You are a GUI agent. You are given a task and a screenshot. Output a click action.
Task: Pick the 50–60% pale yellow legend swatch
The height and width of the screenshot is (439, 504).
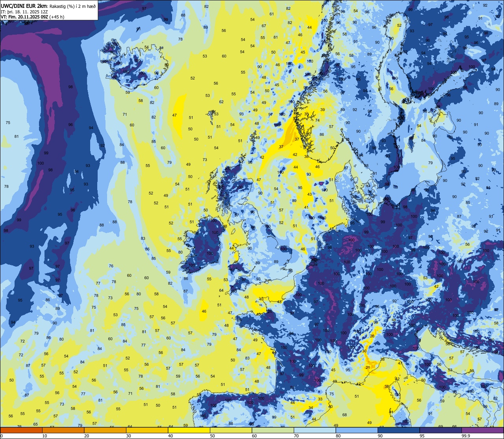tap(231, 430)
